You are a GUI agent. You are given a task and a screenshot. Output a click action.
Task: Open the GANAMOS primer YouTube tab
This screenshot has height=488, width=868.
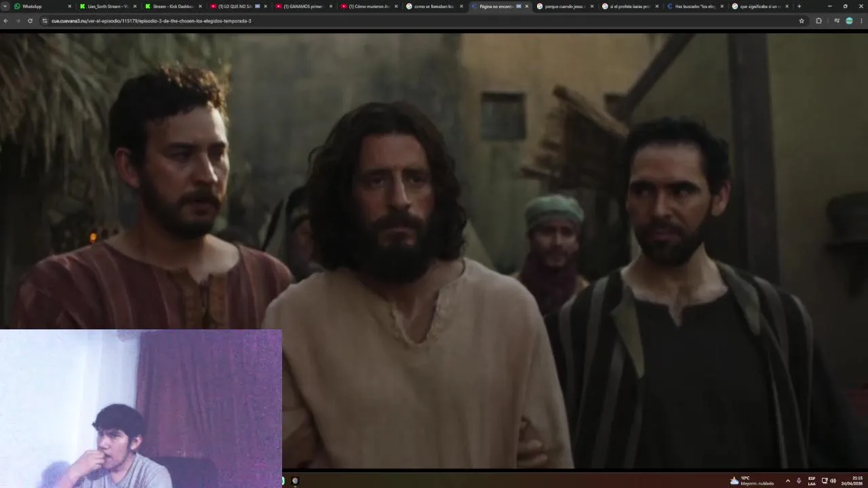[302, 6]
